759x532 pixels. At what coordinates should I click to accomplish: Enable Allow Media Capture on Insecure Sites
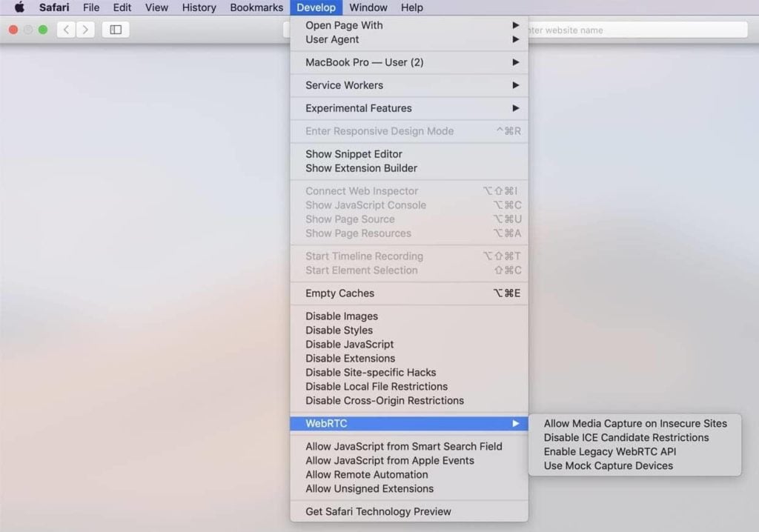(x=635, y=424)
